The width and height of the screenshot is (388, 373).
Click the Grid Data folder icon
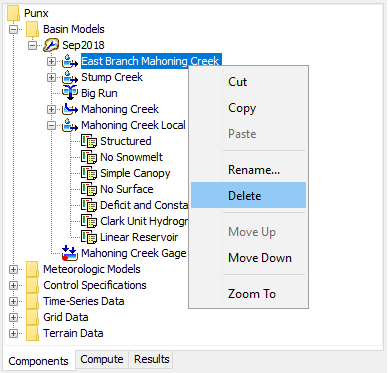(32, 317)
